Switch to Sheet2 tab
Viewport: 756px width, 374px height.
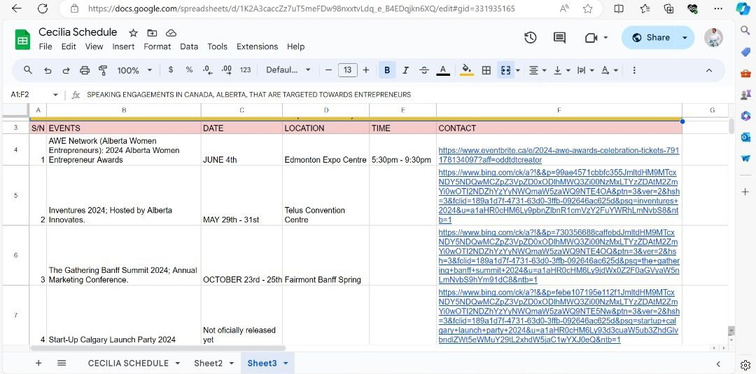pos(208,363)
